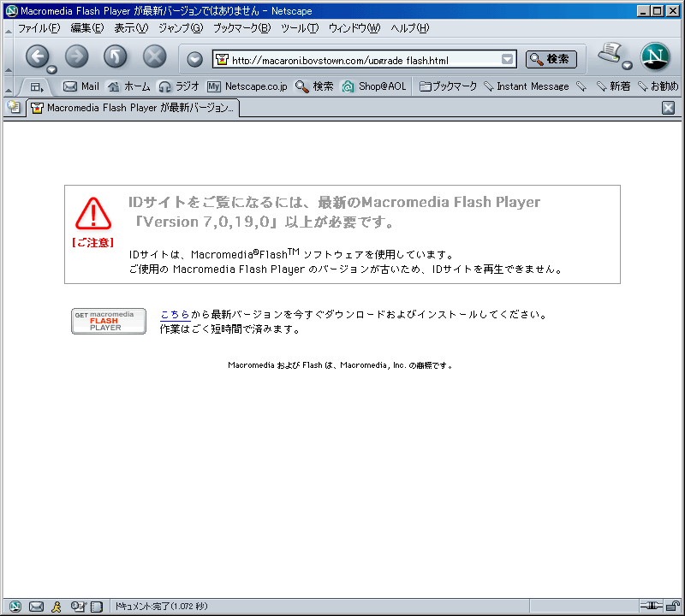Click the こちら download link
685x616 pixels.
click(176, 314)
